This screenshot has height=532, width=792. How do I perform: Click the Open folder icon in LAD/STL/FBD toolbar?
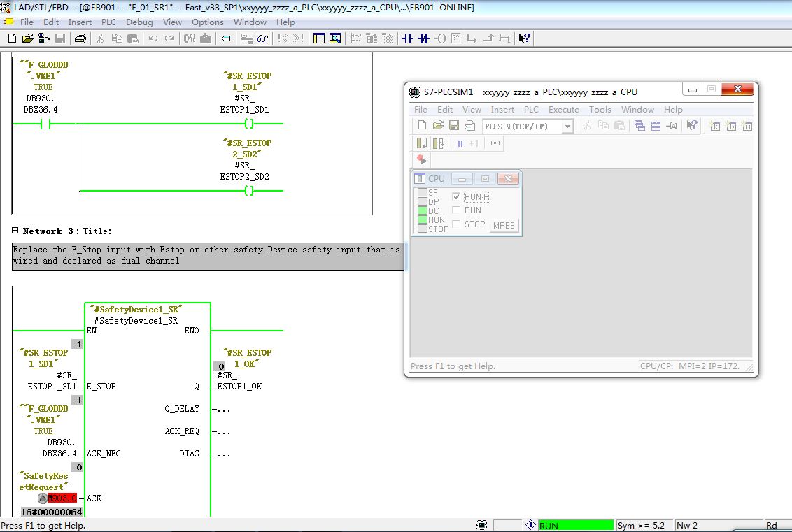tap(28, 38)
